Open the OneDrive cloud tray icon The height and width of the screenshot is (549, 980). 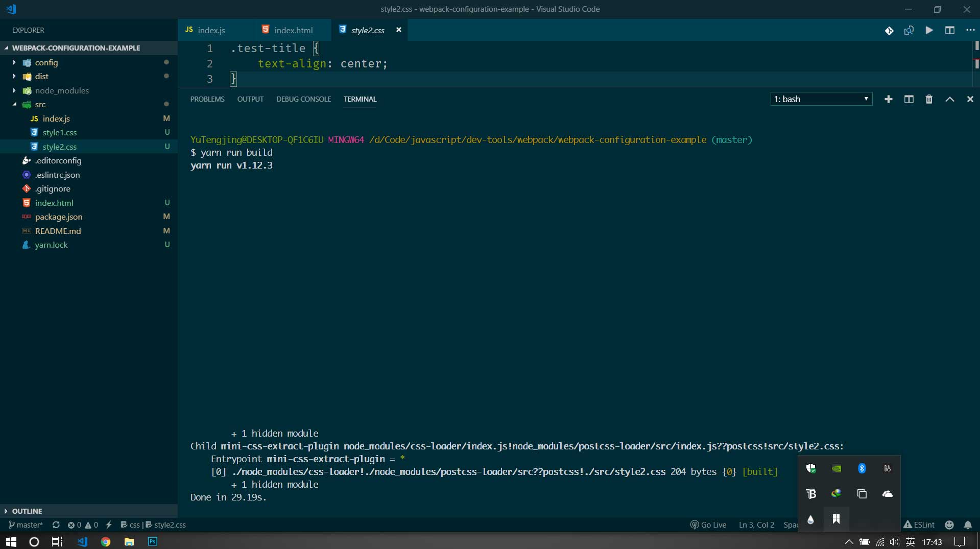[x=888, y=494]
